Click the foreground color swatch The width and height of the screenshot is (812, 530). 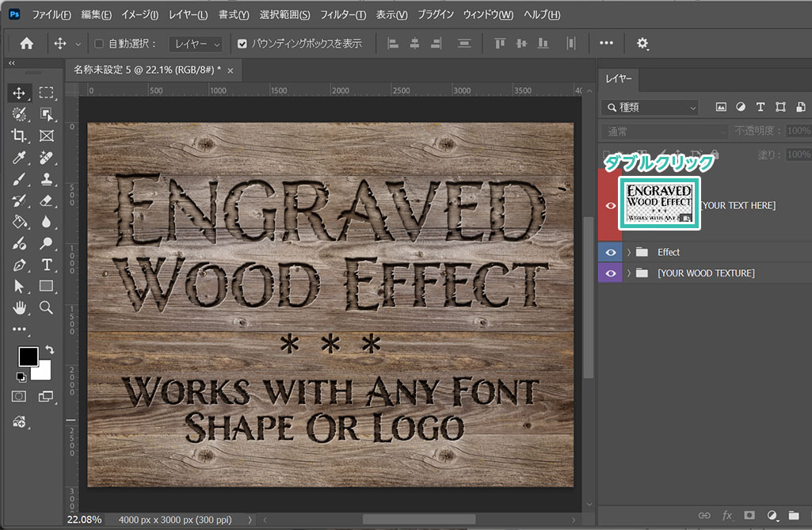click(29, 357)
